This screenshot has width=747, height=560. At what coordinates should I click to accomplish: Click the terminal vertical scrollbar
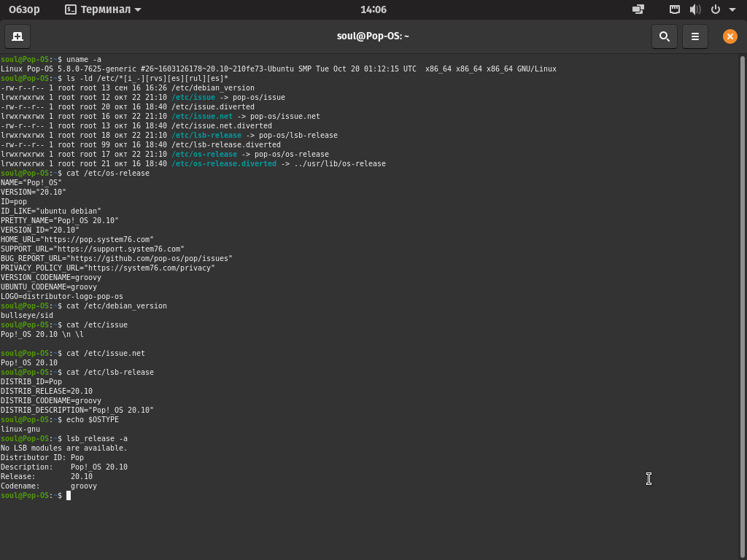pos(742,305)
